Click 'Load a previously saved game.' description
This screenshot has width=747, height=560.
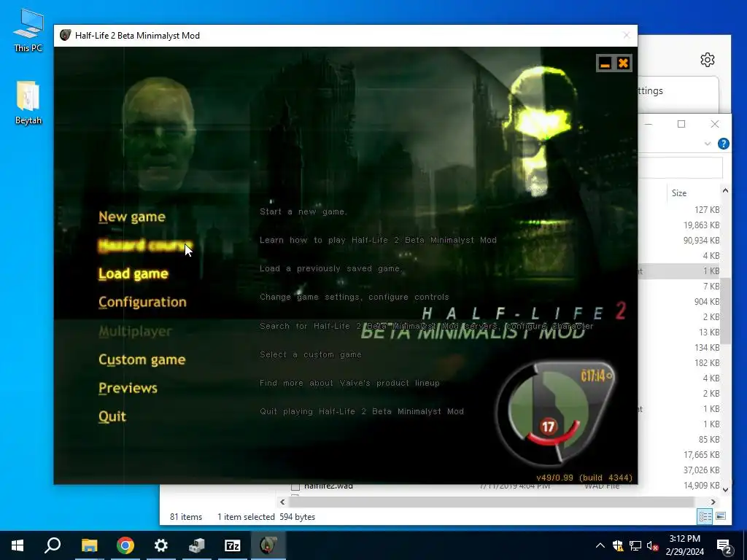click(x=331, y=268)
